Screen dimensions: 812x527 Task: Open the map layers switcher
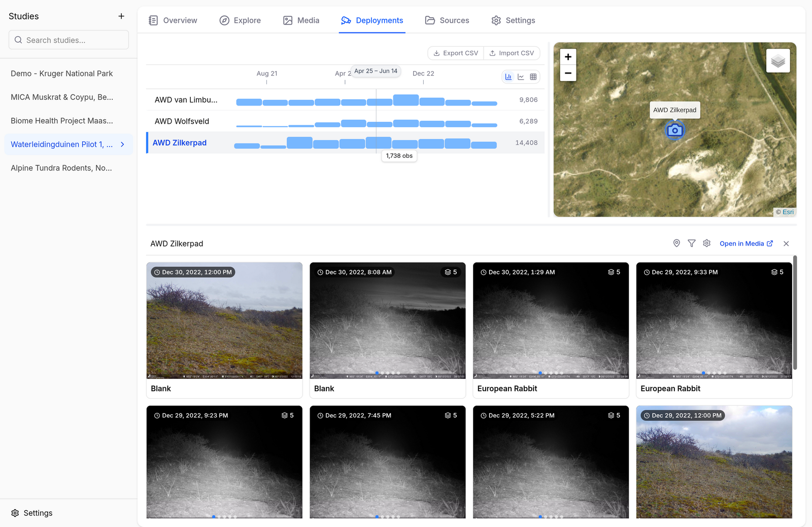[778, 61]
